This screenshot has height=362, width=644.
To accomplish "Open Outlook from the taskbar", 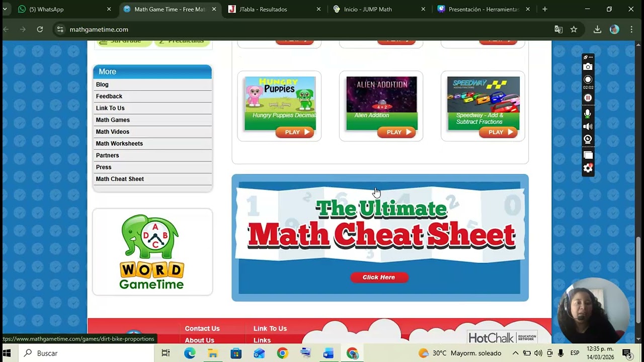I will pos(259,353).
